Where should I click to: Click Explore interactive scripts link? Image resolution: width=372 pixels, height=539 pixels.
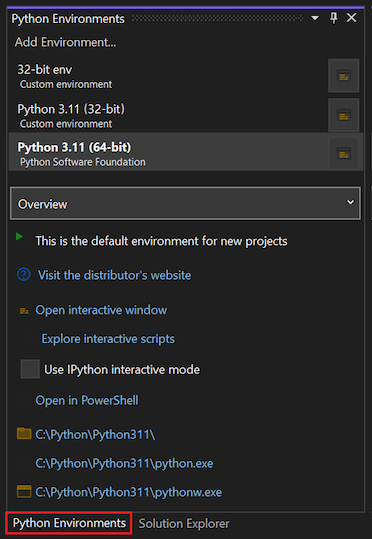[108, 339]
